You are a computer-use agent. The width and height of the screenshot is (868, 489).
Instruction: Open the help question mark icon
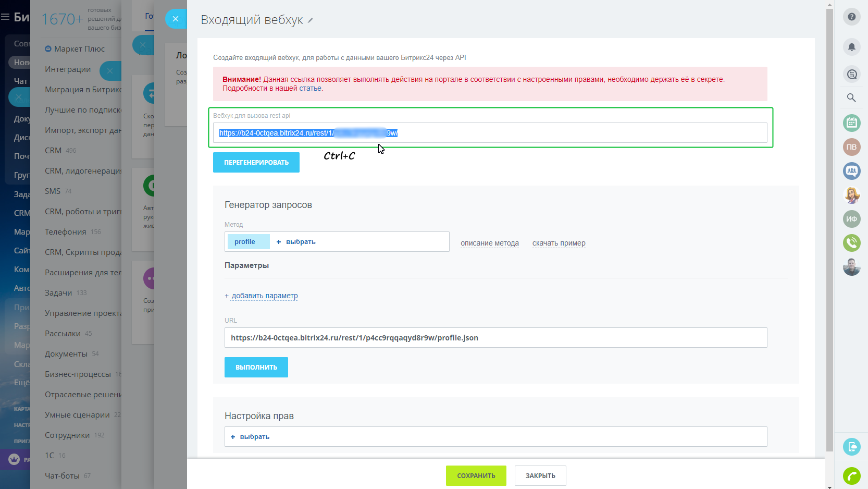851,17
